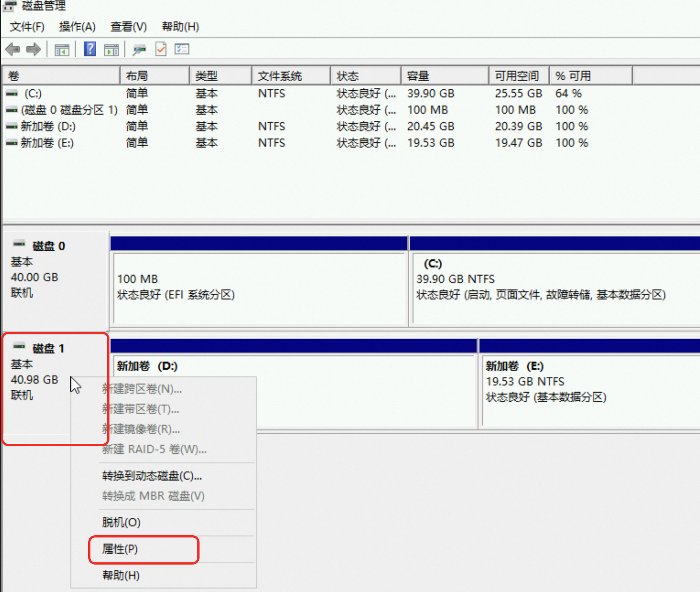This screenshot has height=592, width=700.
Task: Open the blue Help question-mark icon
Action: click(90, 49)
